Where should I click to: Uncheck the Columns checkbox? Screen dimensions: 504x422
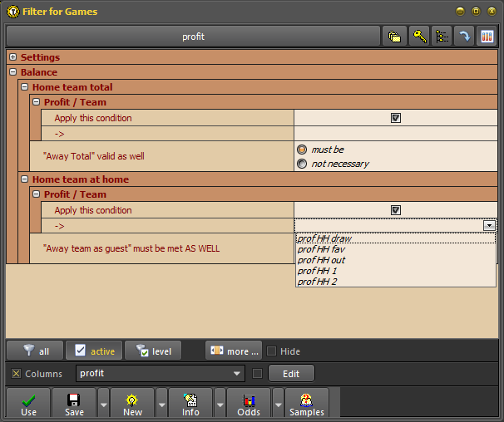(x=16, y=374)
